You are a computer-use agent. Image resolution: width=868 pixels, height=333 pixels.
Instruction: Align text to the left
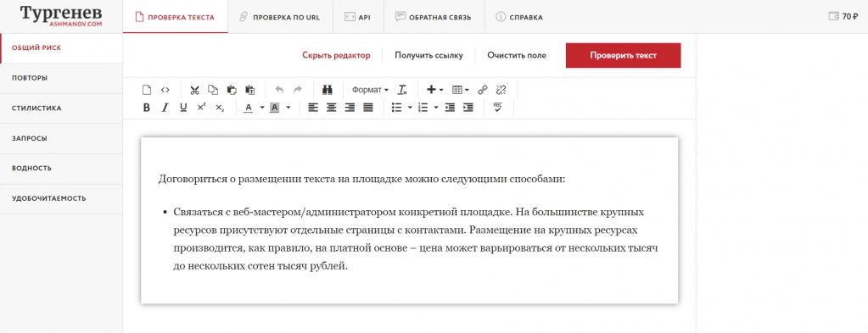[x=313, y=108]
